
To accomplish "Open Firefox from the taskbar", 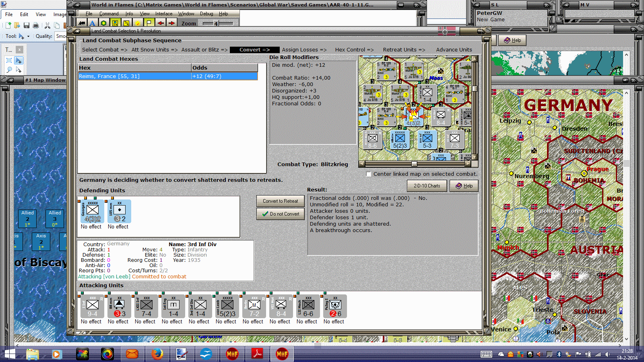I will (x=157, y=354).
